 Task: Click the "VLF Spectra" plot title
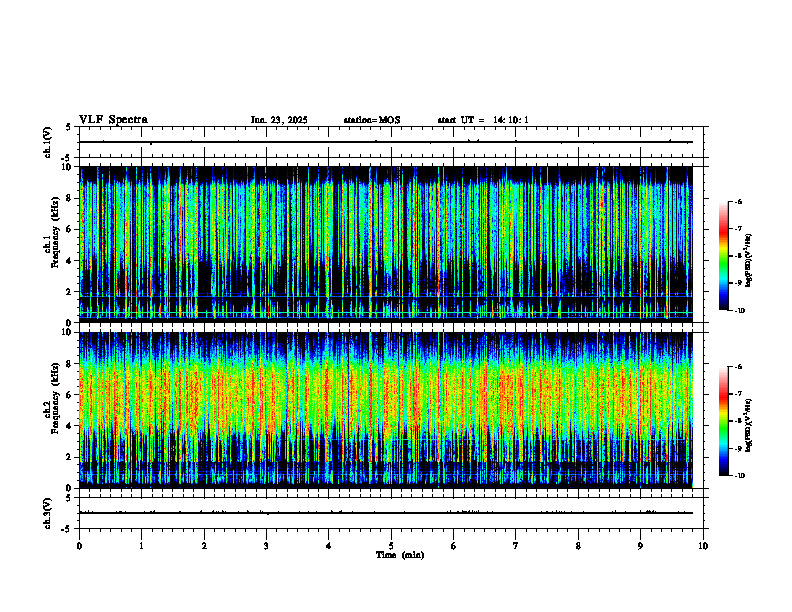[x=113, y=120]
